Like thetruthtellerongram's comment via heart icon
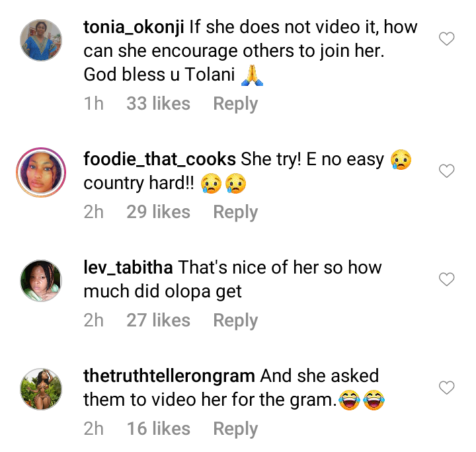The height and width of the screenshot is (452, 476). coord(447,387)
